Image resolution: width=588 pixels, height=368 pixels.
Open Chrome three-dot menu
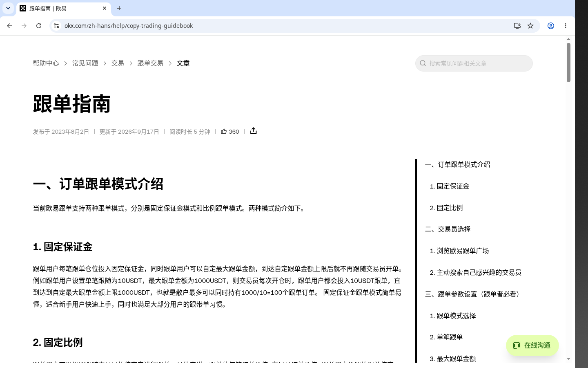coord(566,26)
